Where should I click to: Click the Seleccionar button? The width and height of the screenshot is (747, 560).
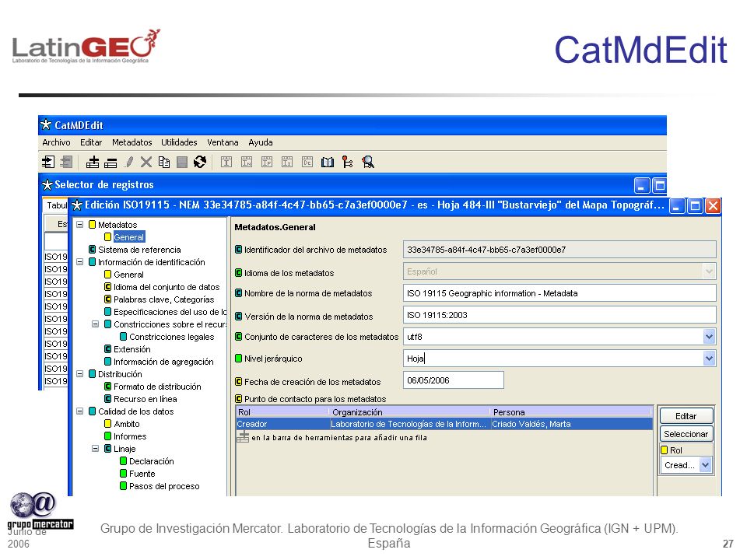coord(686,434)
